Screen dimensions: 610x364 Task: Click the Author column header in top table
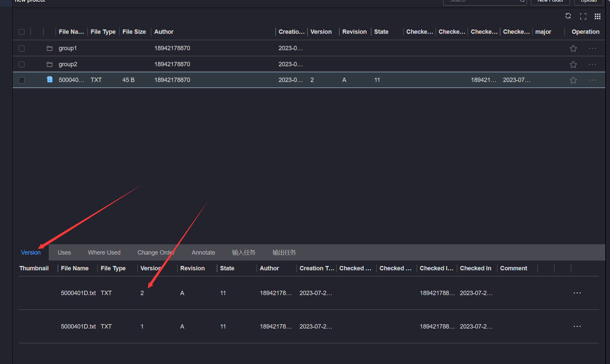pos(164,32)
